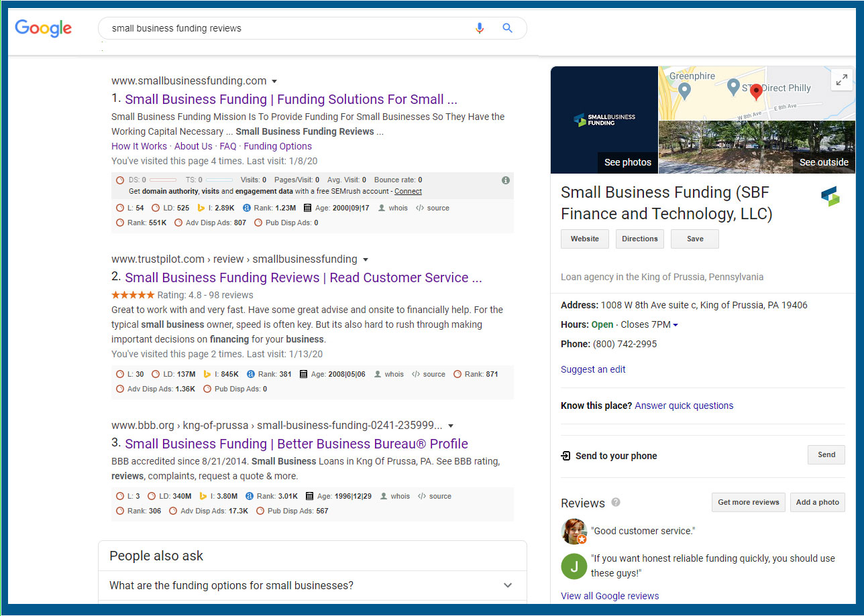Activate voice search microphone icon
Viewport: 864px width, 616px height.
click(x=480, y=28)
